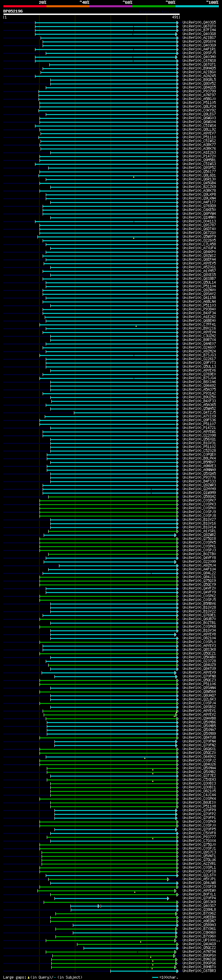Click the UniRef100_A4F1R1 label

199,49
